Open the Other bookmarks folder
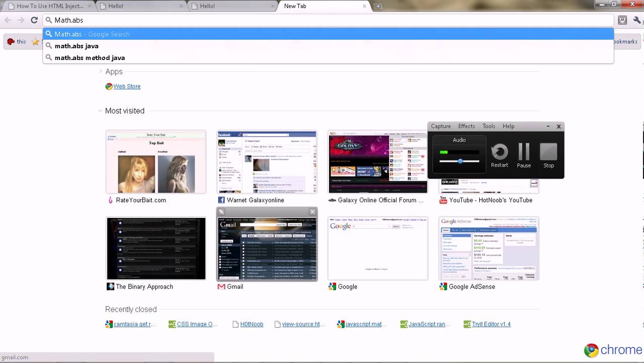 pyautogui.click(x=626, y=42)
